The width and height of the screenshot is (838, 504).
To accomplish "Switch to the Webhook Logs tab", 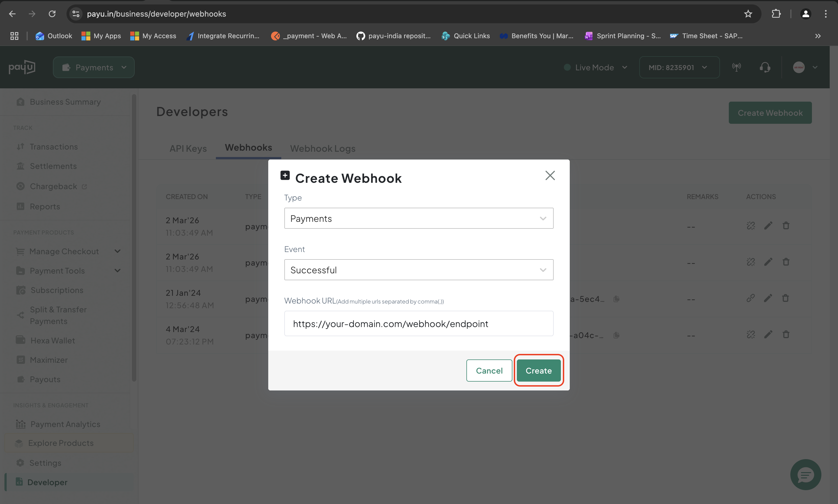I will (323, 148).
